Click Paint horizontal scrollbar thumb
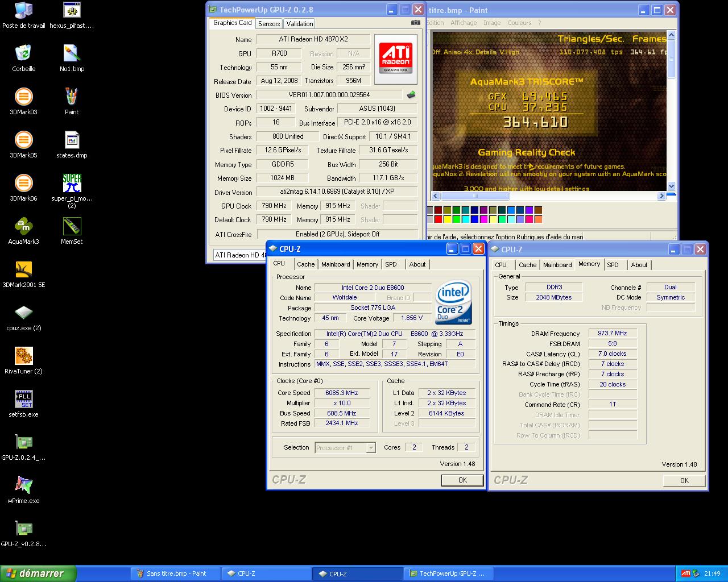 [x=475, y=196]
